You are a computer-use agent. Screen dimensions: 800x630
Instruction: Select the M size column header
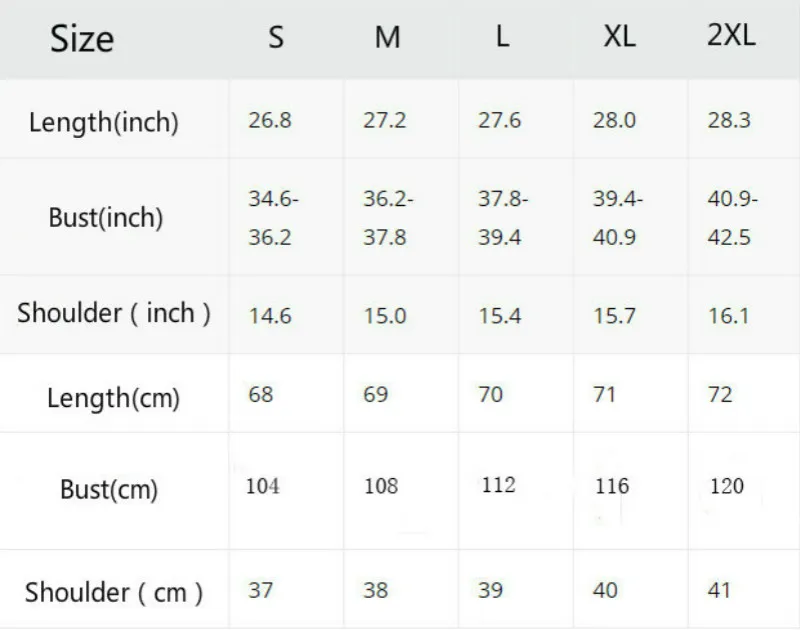click(387, 38)
